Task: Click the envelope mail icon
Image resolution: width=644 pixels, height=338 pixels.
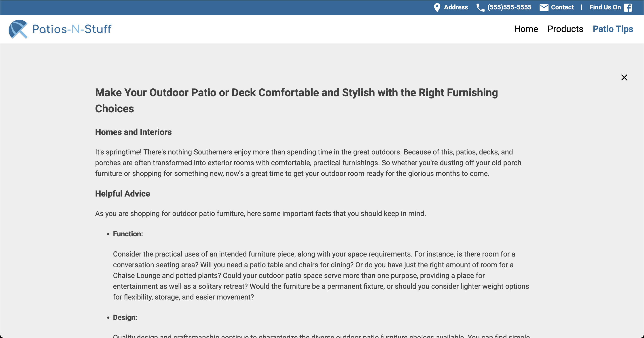Action: coord(544,8)
